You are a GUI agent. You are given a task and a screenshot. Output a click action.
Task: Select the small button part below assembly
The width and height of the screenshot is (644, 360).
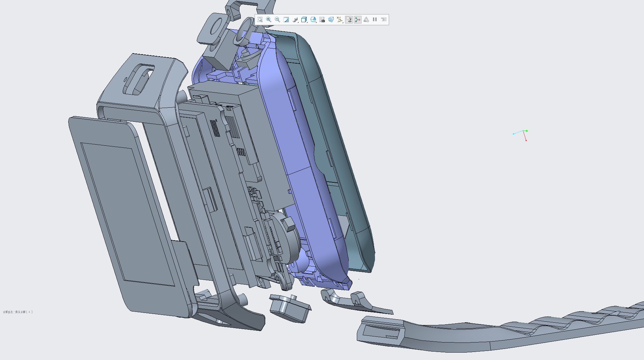click(x=290, y=308)
